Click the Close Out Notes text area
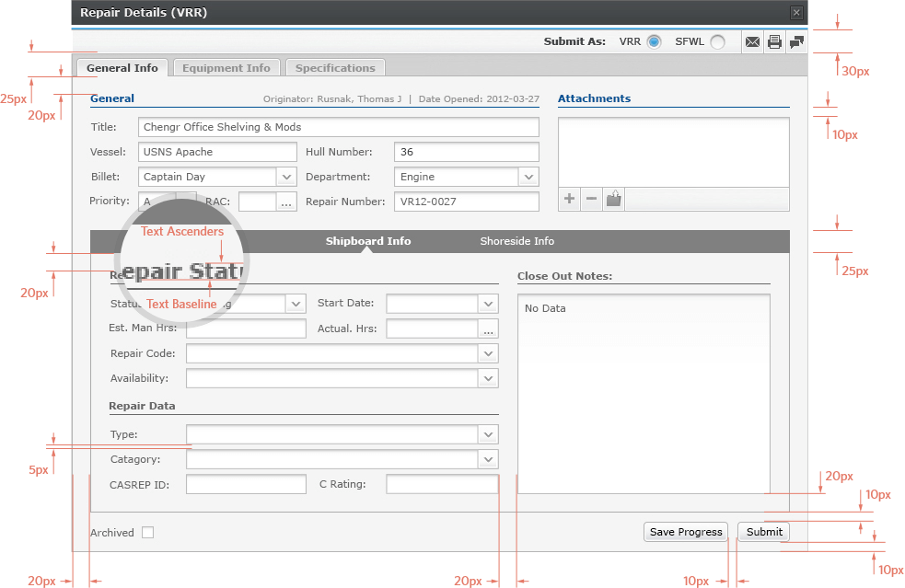This screenshot has height=588, width=905. click(644, 394)
